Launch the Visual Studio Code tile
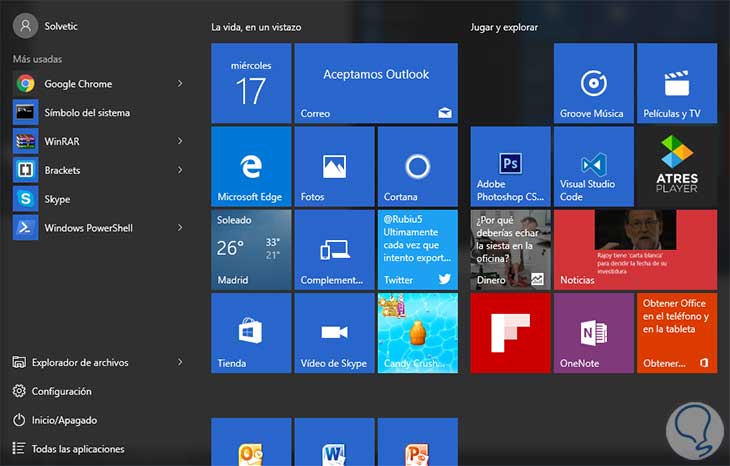This screenshot has width=730, height=466. pos(594,167)
